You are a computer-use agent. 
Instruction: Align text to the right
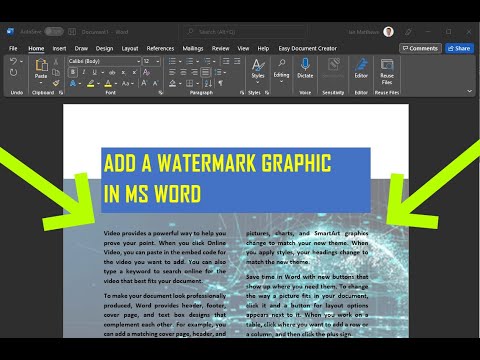click(194, 72)
